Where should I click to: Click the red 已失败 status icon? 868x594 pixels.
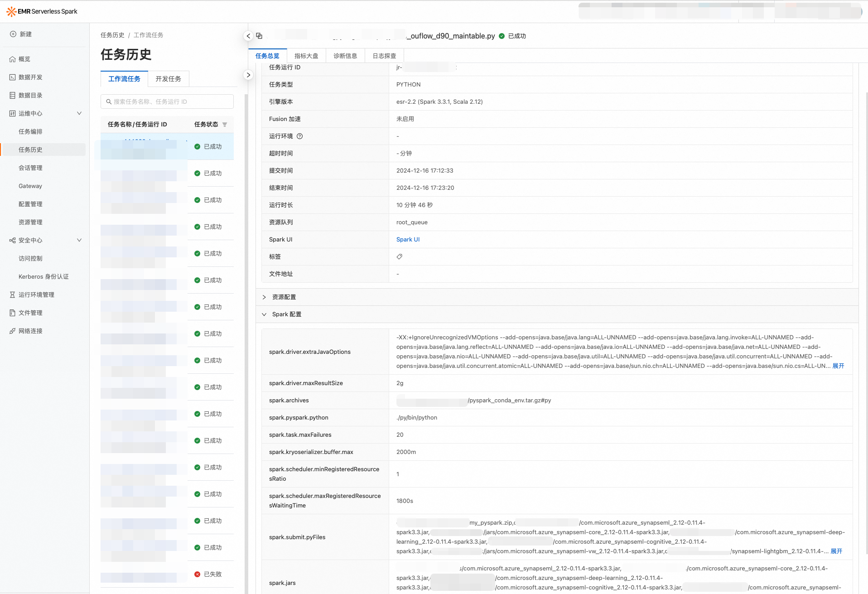[198, 575]
